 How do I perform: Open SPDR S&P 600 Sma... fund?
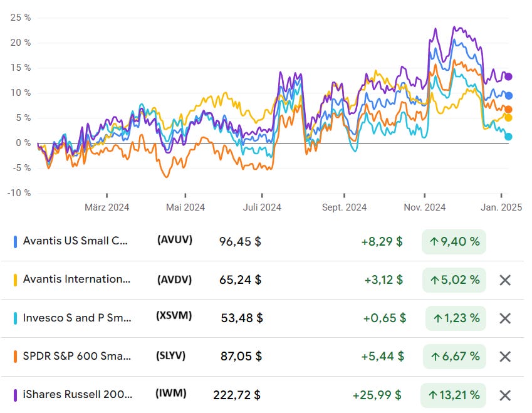click(77, 356)
